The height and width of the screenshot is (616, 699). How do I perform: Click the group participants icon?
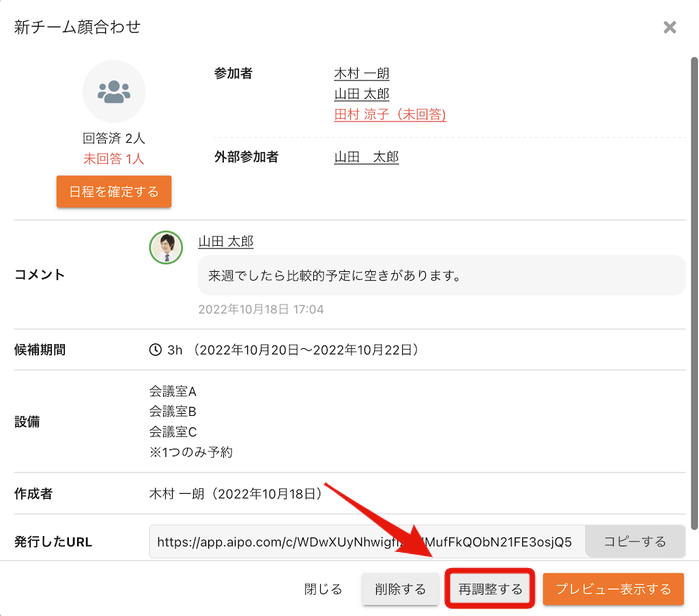coord(114,92)
